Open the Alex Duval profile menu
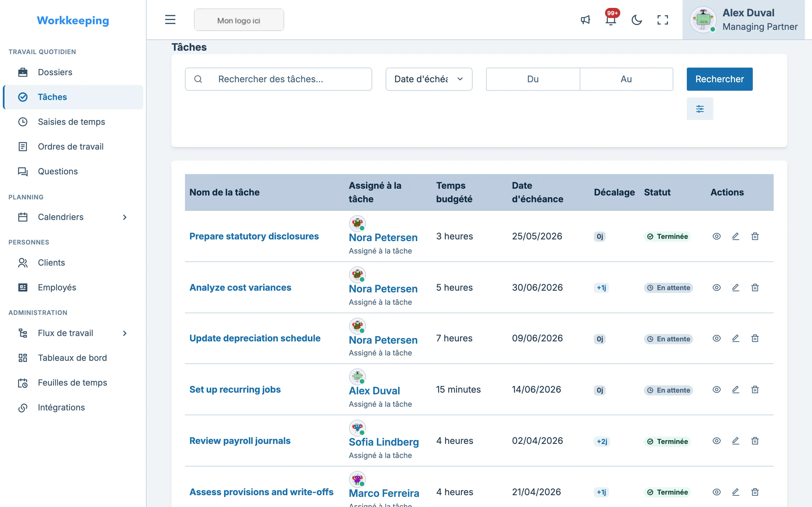812x507 pixels. tap(743, 20)
